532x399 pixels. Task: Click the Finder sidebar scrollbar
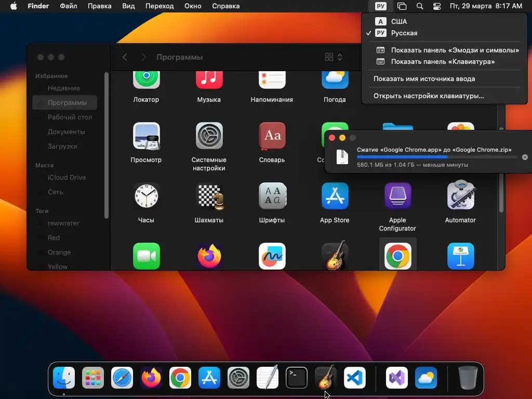pos(106,145)
